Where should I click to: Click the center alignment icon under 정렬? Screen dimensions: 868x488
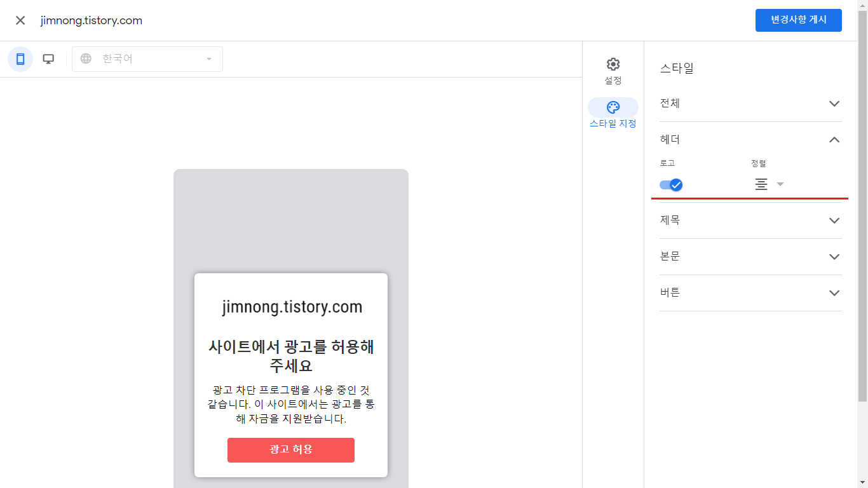pos(761,184)
